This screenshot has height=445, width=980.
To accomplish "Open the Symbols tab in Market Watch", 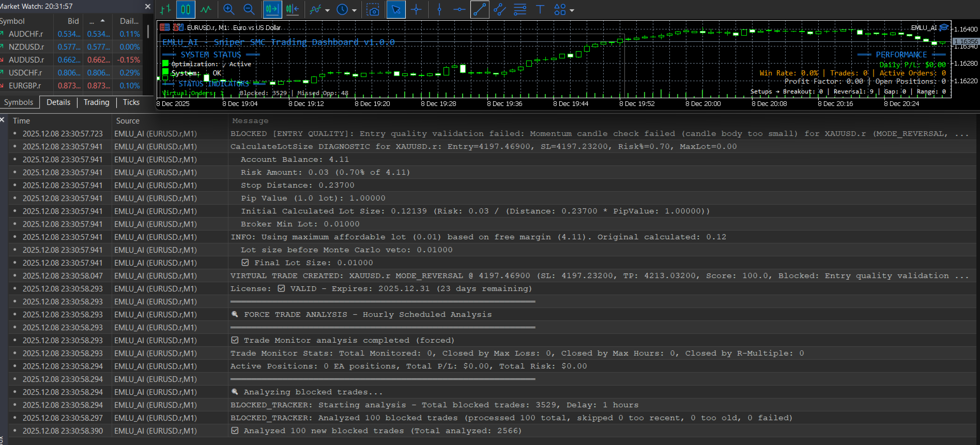I will pyautogui.click(x=19, y=102).
